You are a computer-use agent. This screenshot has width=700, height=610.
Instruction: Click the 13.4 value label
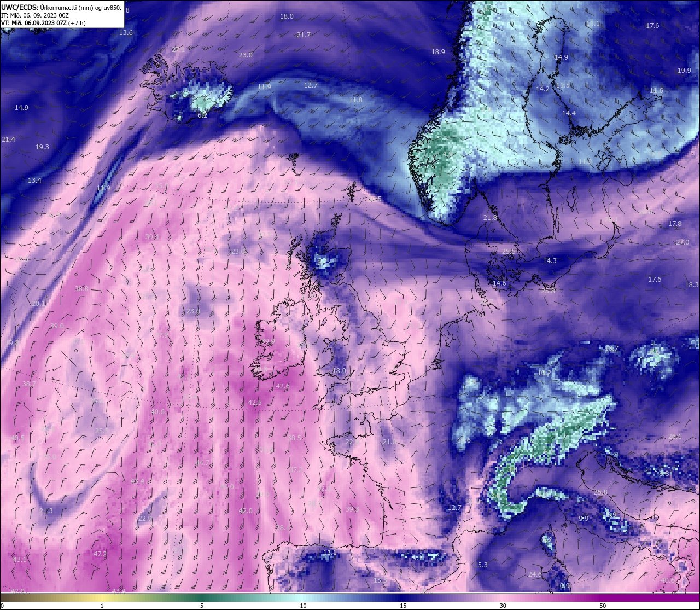[34, 181]
